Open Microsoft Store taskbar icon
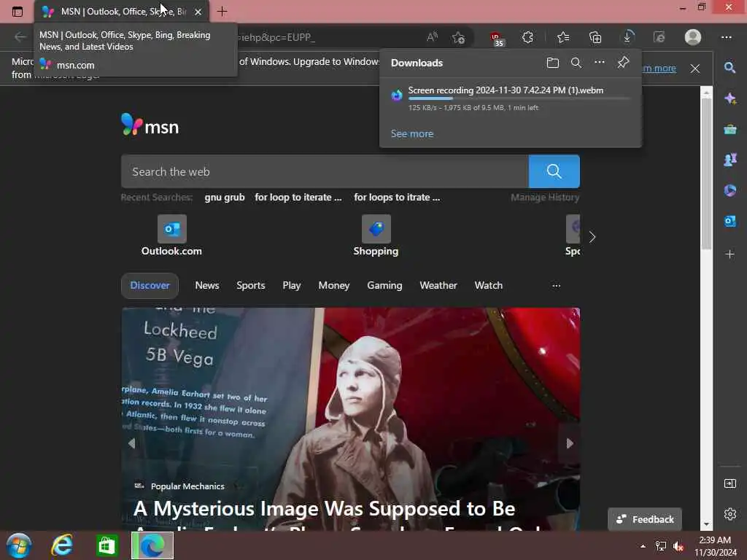This screenshot has height=560, width=747. pos(107,545)
